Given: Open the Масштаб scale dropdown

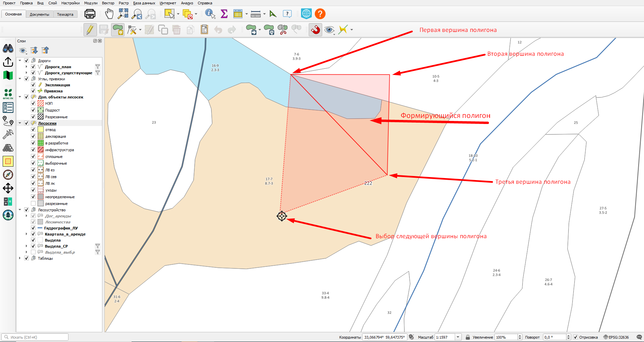Looking at the screenshot, I should click(x=458, y=337).
